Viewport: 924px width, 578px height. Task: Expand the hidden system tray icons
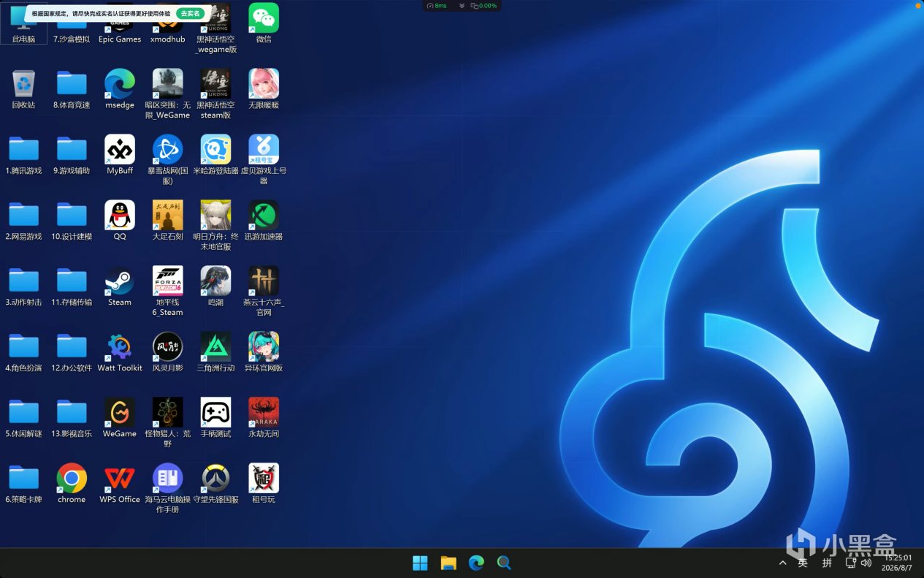(x=783, y=563)
